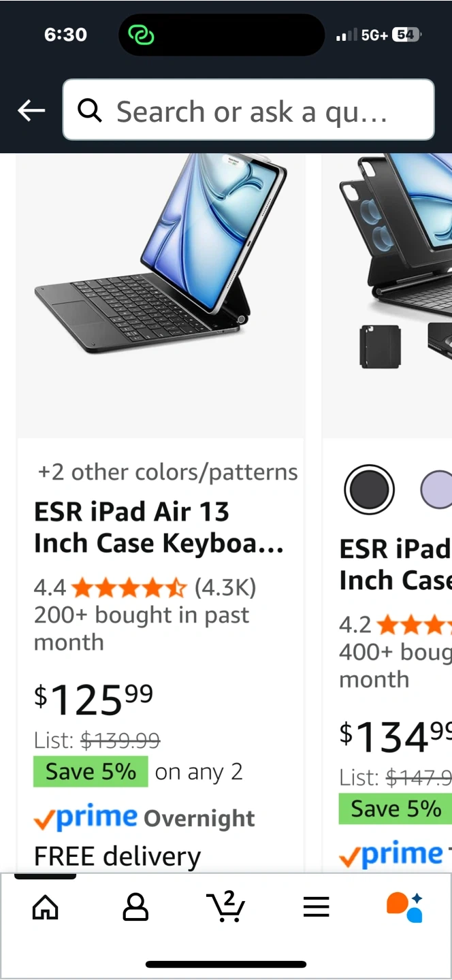
Task: View the +2 other colors/patterns link
Action: (x=168, y=472)
